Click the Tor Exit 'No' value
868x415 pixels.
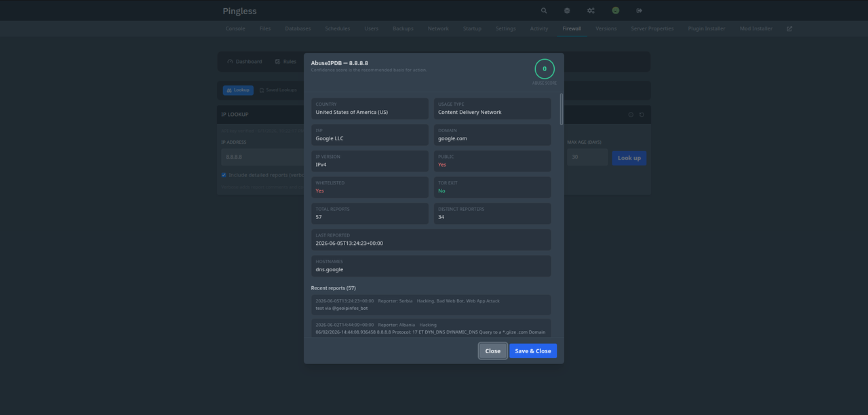[x=441, y=191]
